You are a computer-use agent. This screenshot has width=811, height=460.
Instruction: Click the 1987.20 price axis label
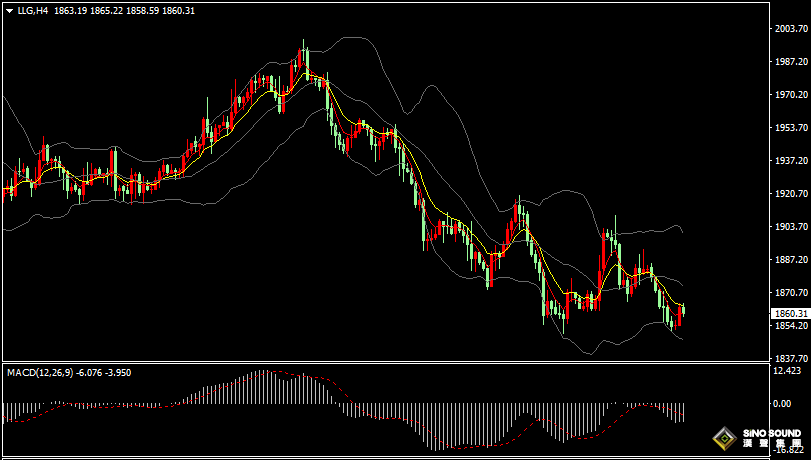(x=791, y=62)
